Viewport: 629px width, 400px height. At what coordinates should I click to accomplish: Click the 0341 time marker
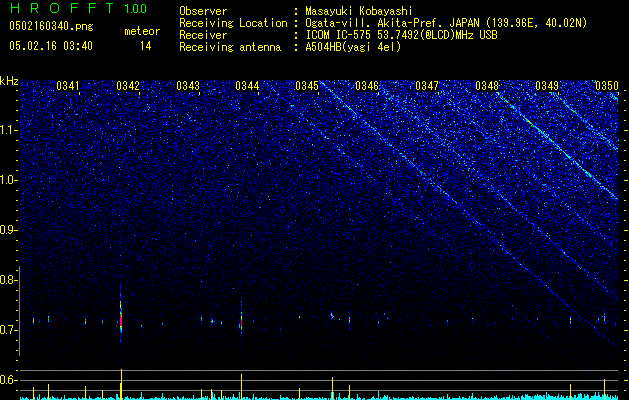tap(68, 86)
